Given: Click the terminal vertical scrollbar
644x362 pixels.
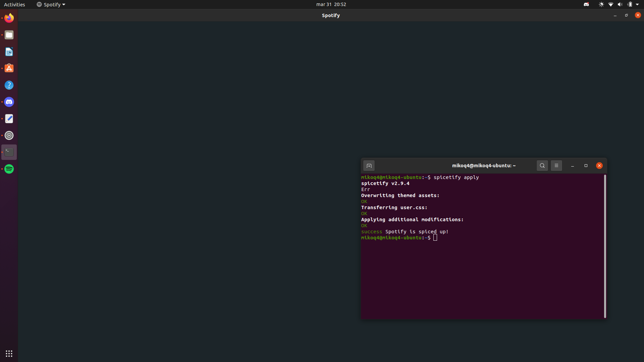Looking at the screenshot, I should click(605, 246).
